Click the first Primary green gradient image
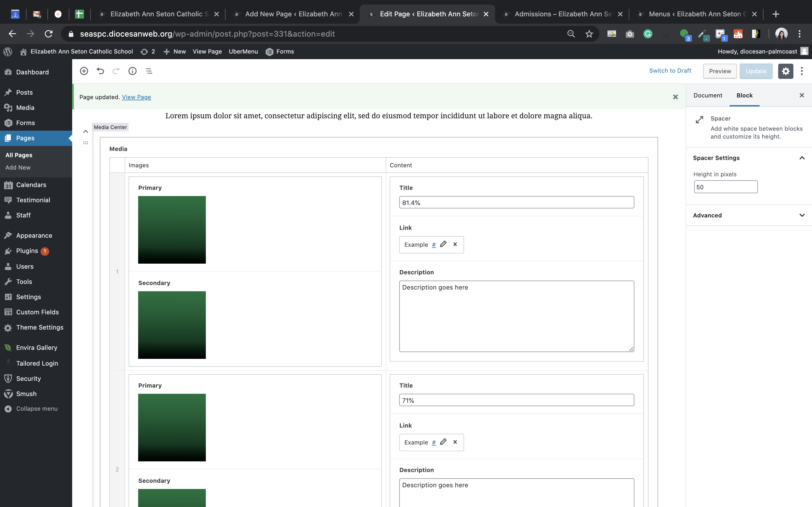This screenshot has width=812, height=507. pos(172,230)
